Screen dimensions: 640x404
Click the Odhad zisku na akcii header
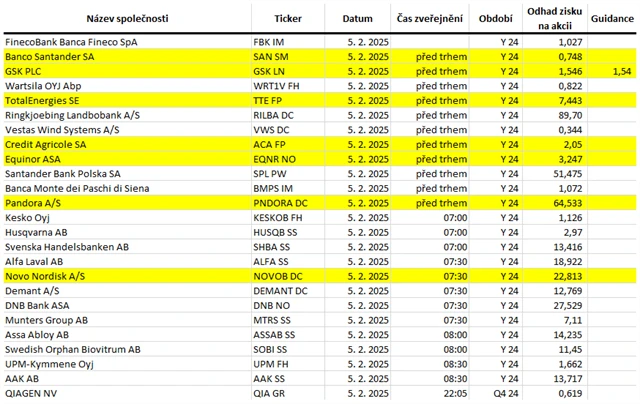click(554, 18)
